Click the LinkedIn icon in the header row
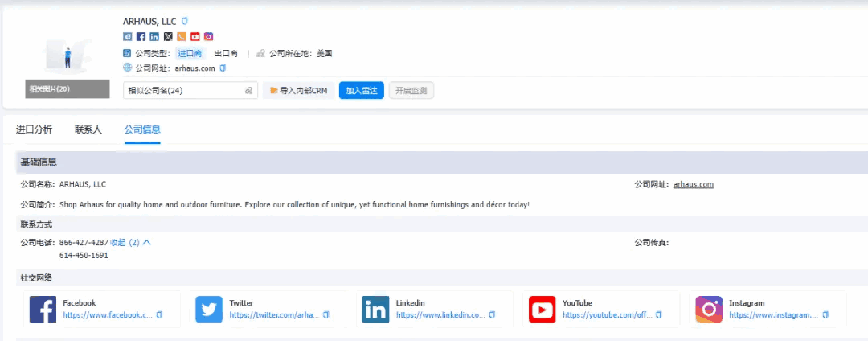The width and height of the screenshot is (868, 341). pos(154,36)
